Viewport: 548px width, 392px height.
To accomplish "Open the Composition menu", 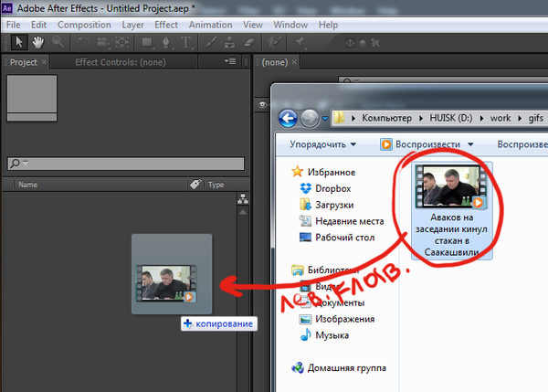I will pyautogui.click(x=84, y=25).
